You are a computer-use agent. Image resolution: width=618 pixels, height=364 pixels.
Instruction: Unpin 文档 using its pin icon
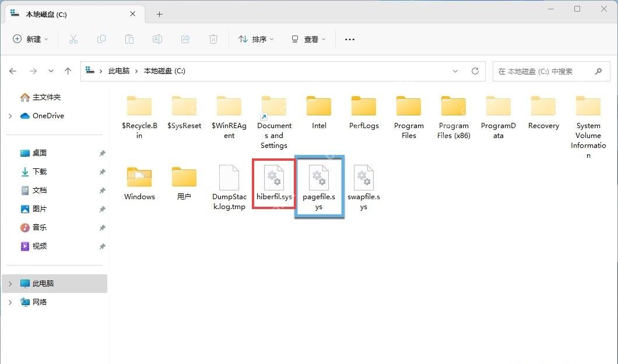pos(102,190)
